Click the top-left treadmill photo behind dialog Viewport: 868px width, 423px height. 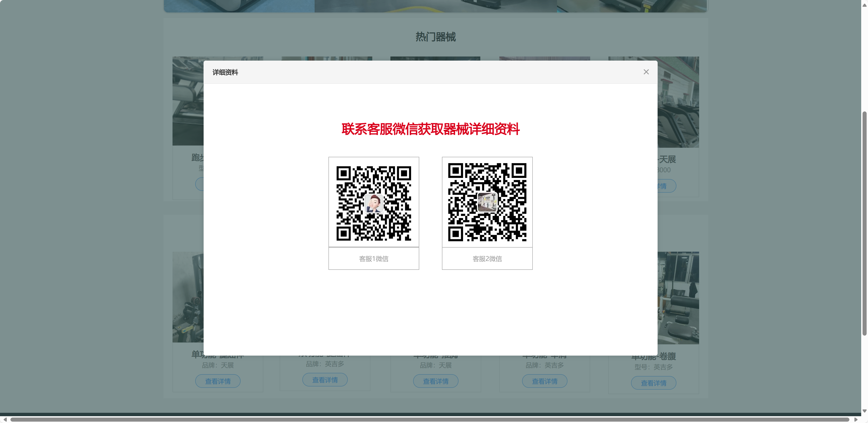188,101
